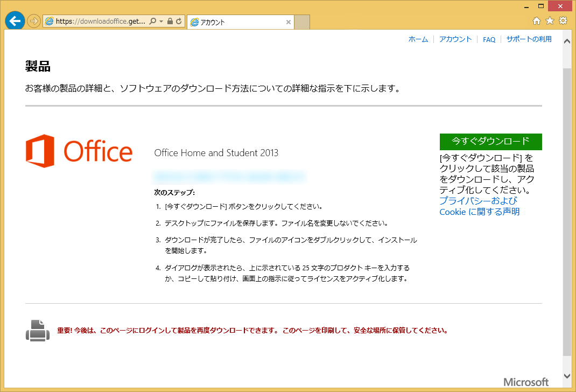This screenshot has height=392, width=576.
Task: Open browser tools gear icon
Action: 563,20
